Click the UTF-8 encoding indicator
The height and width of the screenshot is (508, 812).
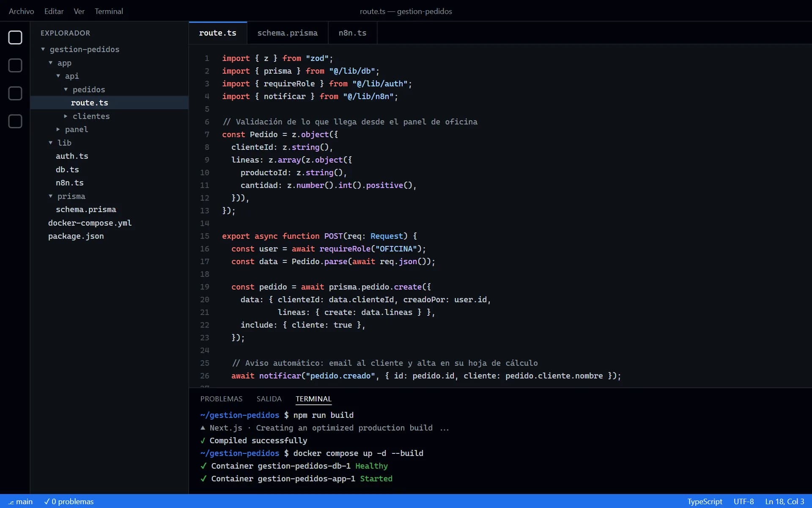743,501
